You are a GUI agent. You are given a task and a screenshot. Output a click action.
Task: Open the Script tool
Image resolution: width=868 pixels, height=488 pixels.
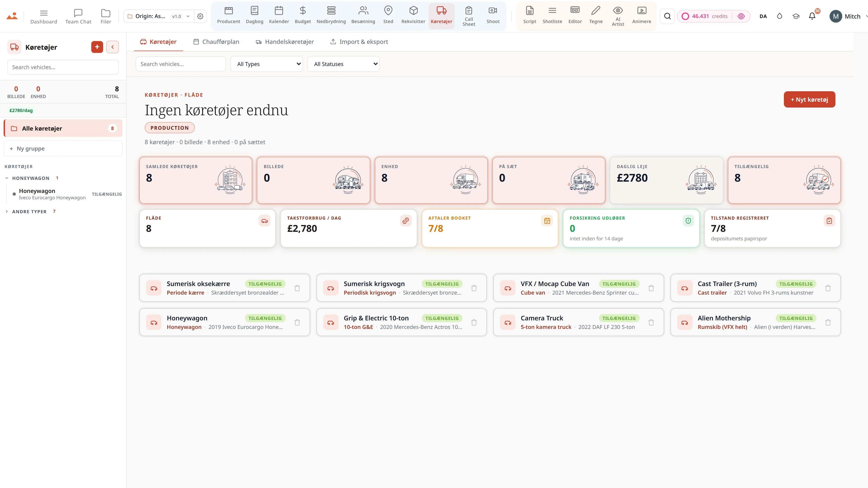529,16
